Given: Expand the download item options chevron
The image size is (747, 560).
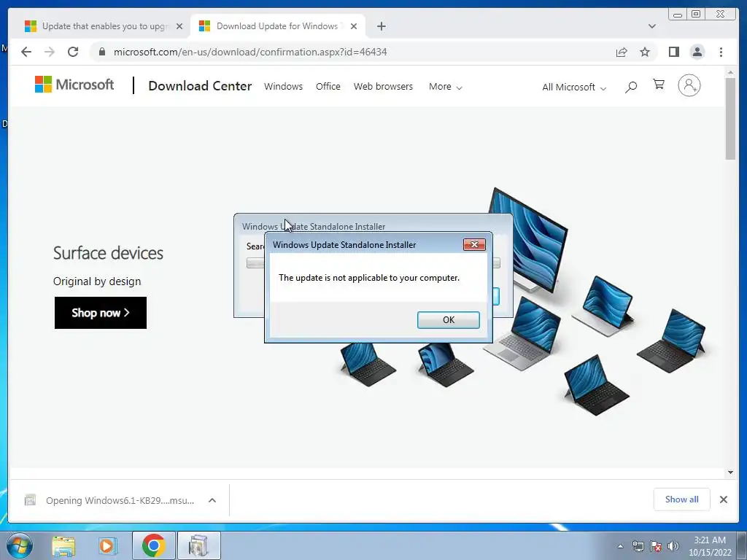Looking at the screenshot, I should tap(212, 500).
